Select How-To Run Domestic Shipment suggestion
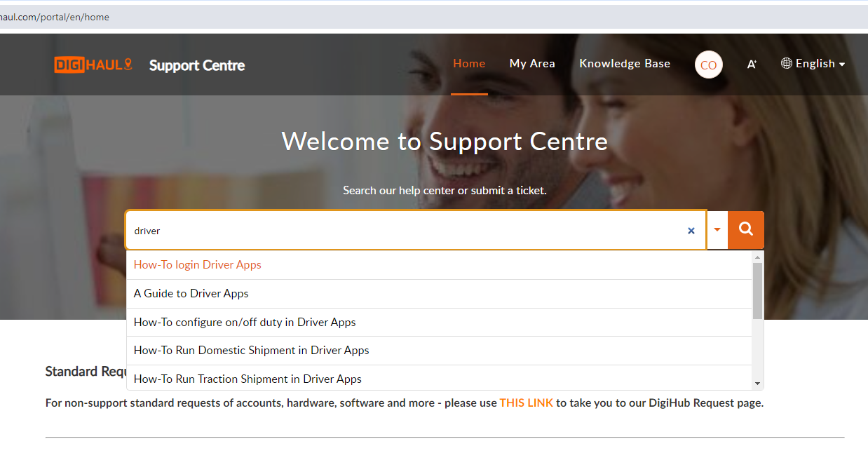Screen dimensions: 868x453 tap(439, 351)
